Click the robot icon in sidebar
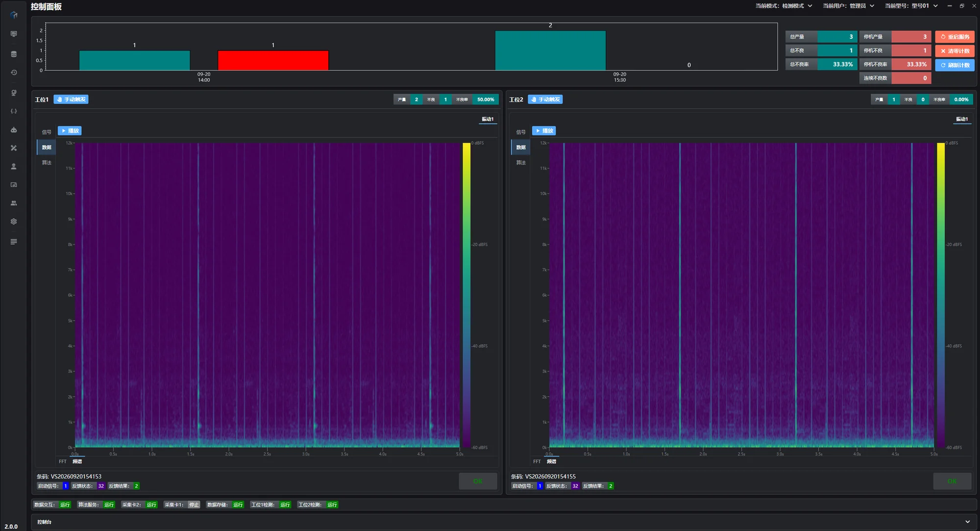 [x=14, y=130]
